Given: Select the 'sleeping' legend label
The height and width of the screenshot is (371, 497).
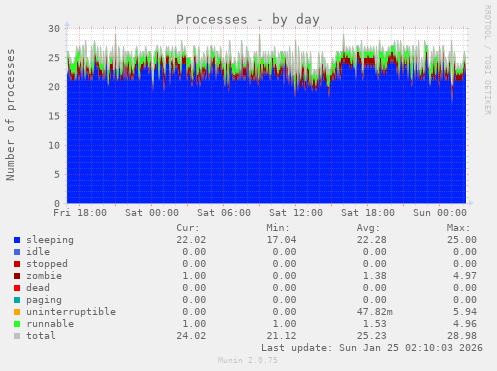Looking at the screenshot, I should pyautogui.click(x=50, y=240).
